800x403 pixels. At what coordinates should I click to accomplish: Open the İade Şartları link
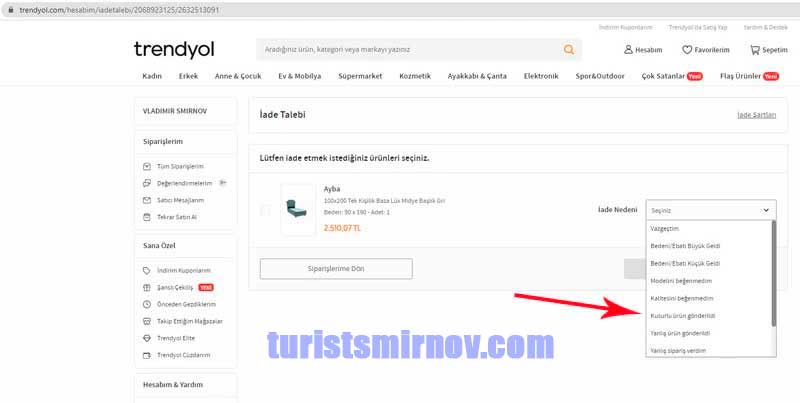[756, 115]
